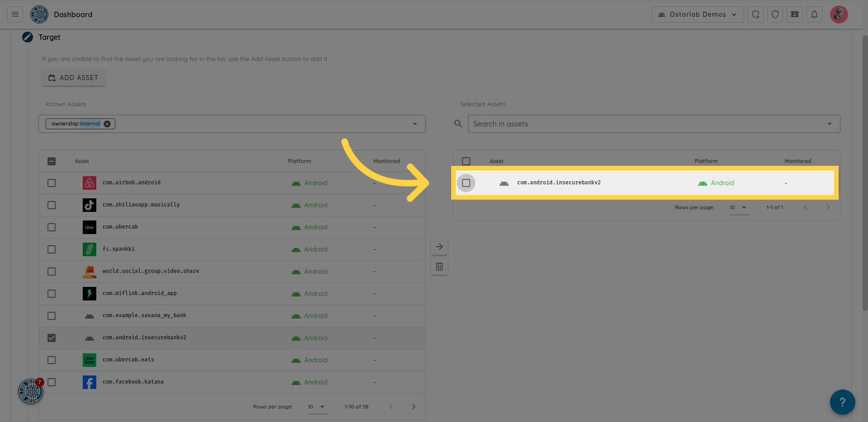868x422 pixels.
Task: Check the com.airbnb.android checkbox
Action: click(x=52, y=183)
